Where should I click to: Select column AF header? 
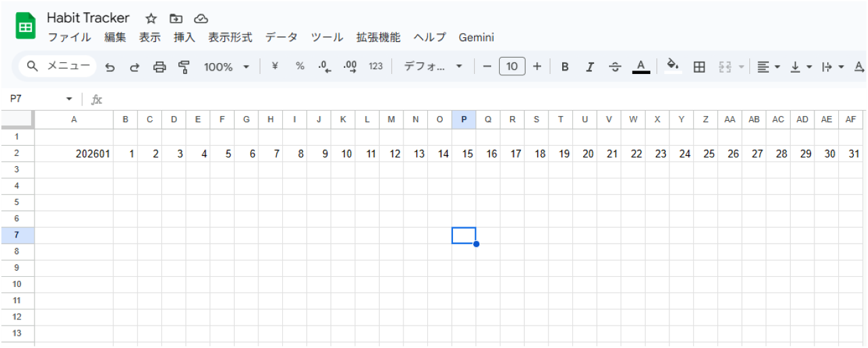tap(851, 119)
